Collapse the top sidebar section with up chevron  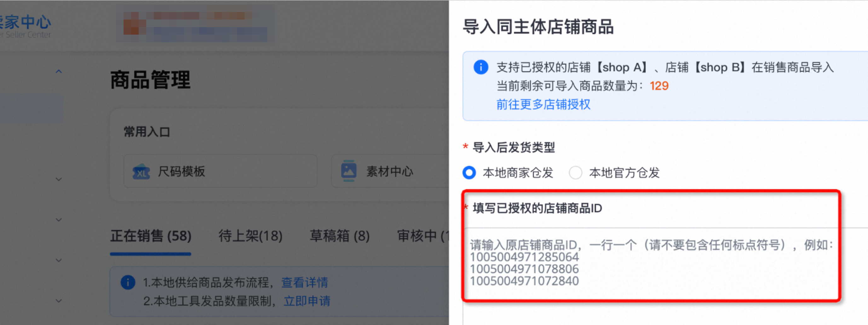[59, 71]
